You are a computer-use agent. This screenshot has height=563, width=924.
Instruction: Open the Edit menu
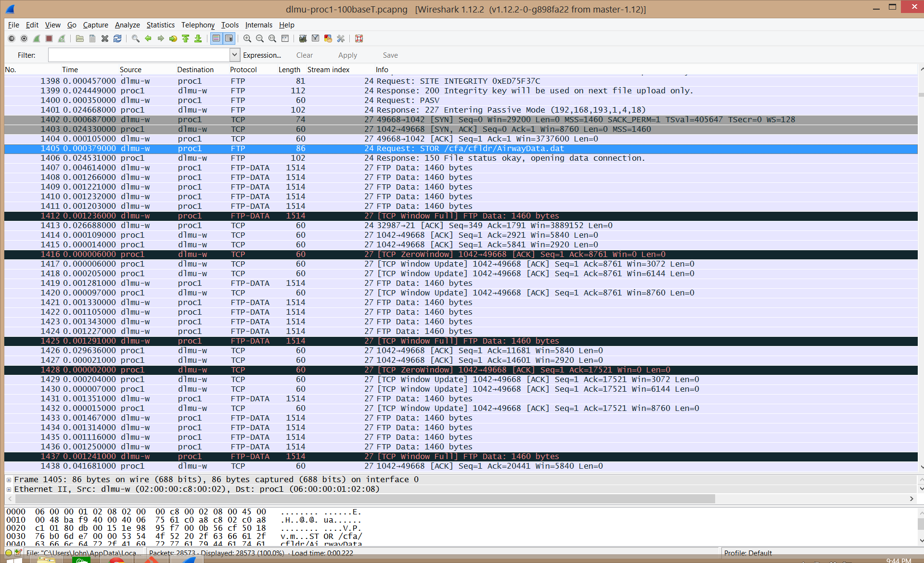point(32,25)
